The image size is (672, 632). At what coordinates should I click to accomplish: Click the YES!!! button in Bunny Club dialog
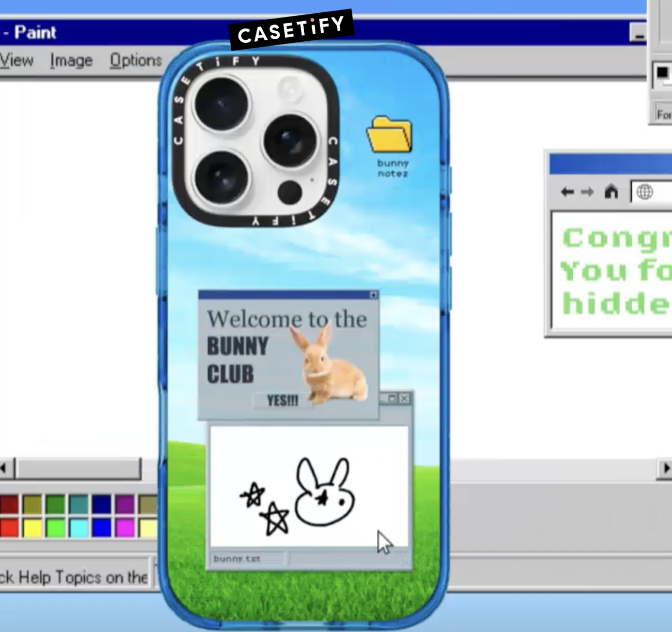[282, 401]
